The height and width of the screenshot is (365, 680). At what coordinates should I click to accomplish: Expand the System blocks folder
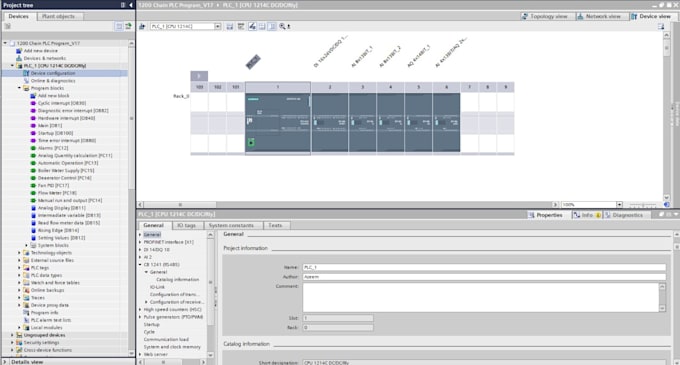click(x=26, y=245)
